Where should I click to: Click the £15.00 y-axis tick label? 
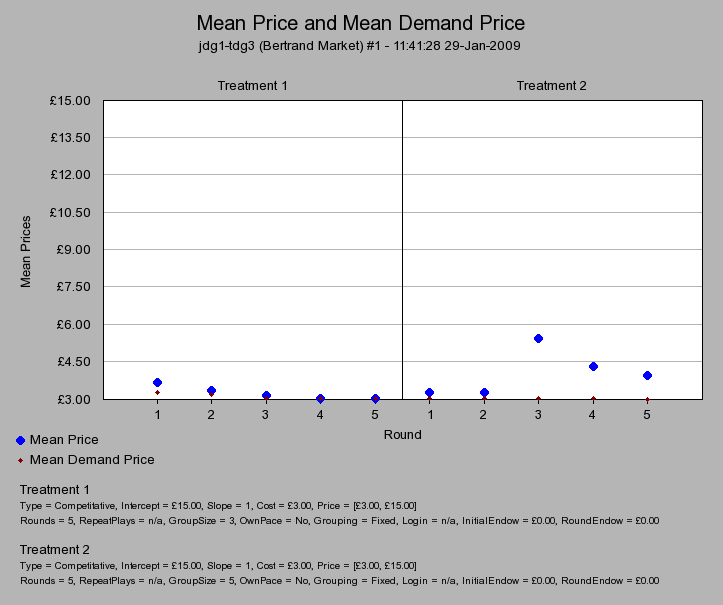(x=70, y=100)
